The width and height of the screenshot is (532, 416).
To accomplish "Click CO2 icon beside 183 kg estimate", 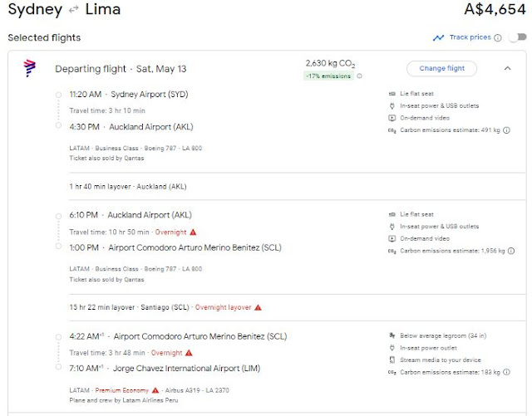I will (x=392, y=372).
